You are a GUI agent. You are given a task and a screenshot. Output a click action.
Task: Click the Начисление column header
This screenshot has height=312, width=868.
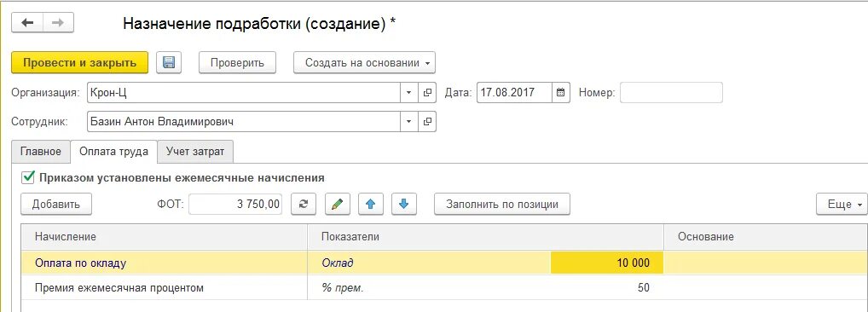point(164,237)
